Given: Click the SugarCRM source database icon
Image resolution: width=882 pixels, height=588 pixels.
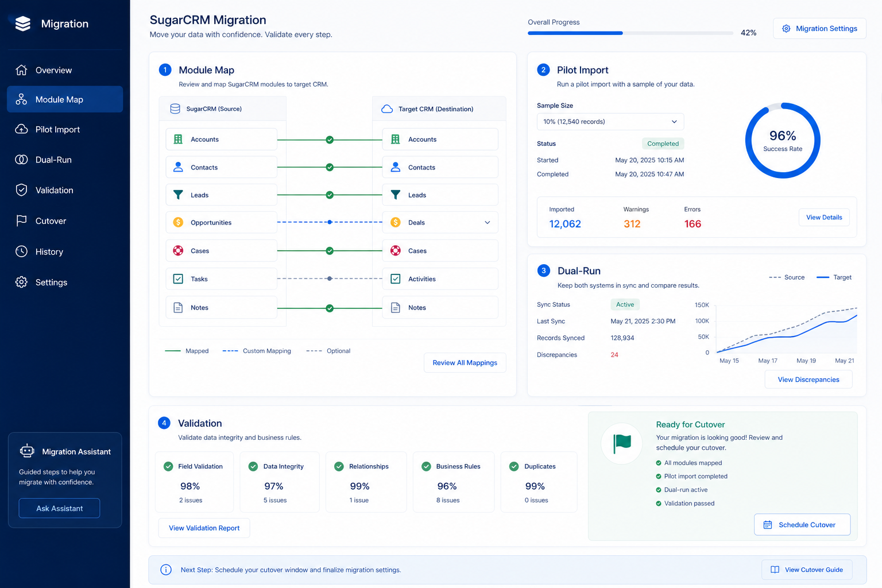Looking at the screenshot, I should point(175,109).
